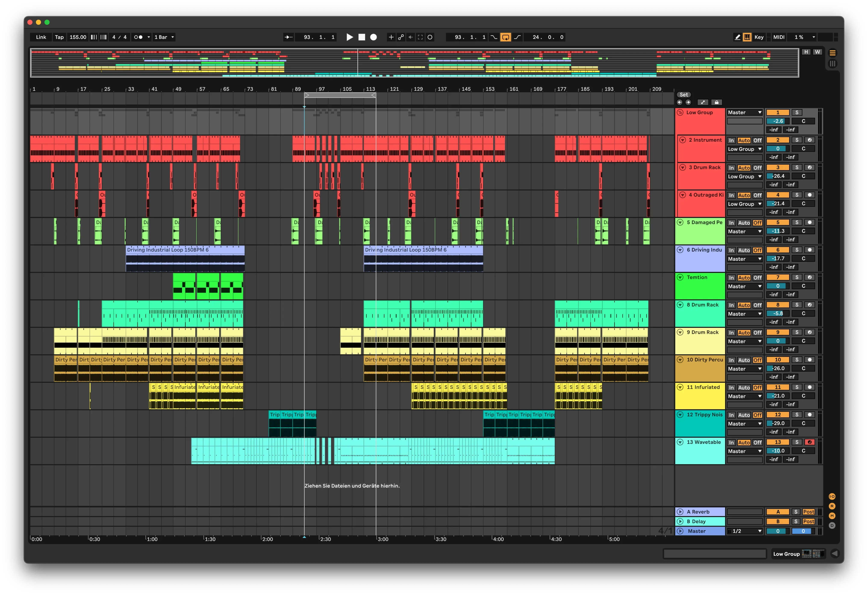The width and height of the screenshot is (868, 595).
Task: Click the Session Record circle icon
Action: (x=430, y=37)
